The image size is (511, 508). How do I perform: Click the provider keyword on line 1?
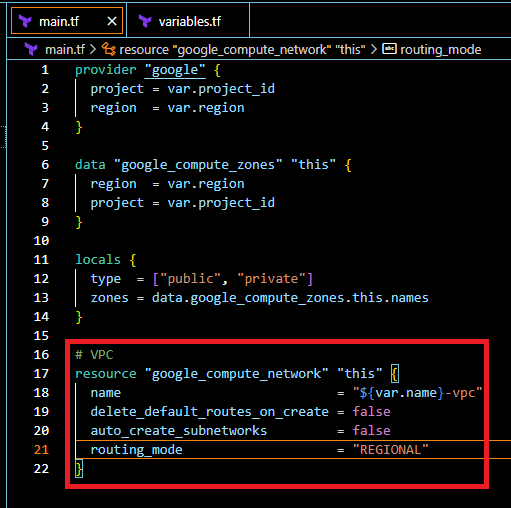106,70
